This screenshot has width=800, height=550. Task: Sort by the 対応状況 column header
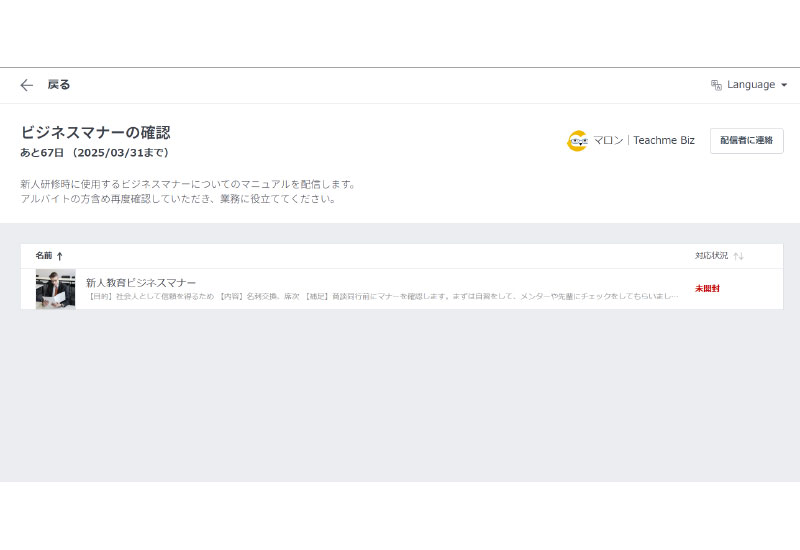pos(711,256)
